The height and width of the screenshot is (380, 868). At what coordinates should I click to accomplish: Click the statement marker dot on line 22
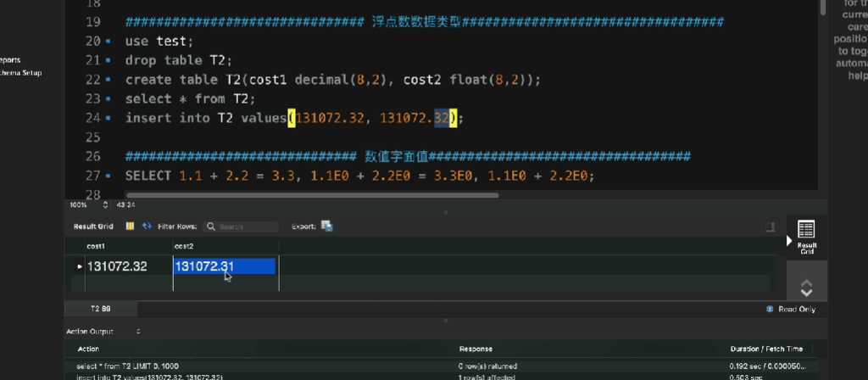click(x=108, y=80)
